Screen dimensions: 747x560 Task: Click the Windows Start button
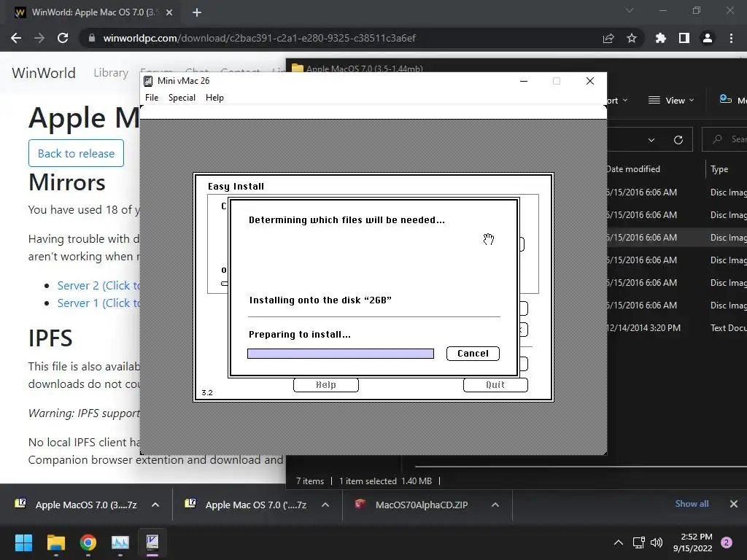coord(23,542)
